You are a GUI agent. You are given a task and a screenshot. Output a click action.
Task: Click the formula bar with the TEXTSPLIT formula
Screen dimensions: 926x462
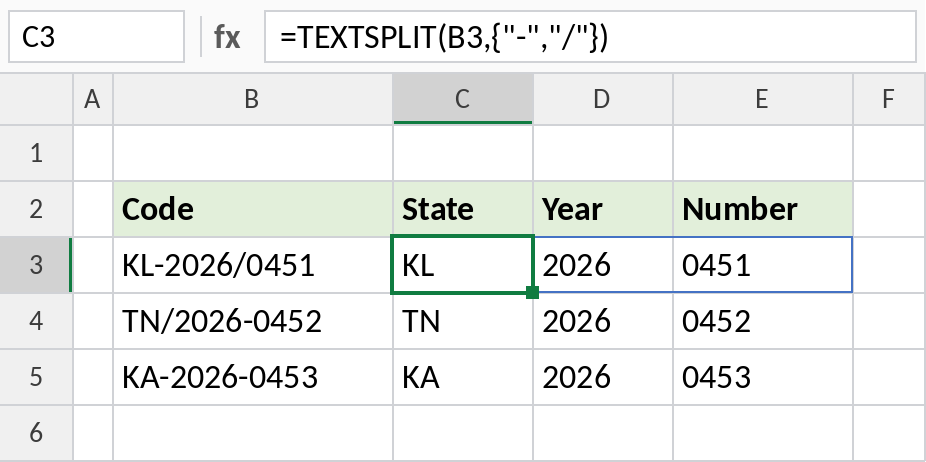(x=590, y=37)
